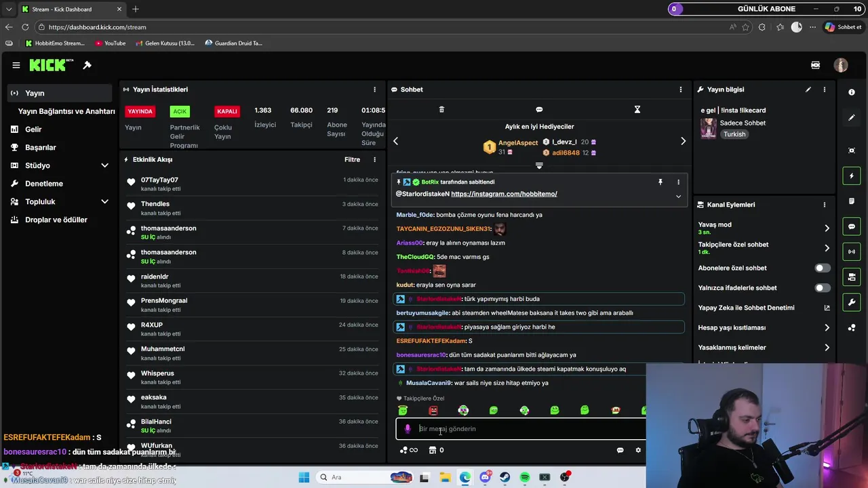Viewport: 868px width, 488px height.
Task: Open Yavaş mod settings arrow
Action: click(827, 228)
